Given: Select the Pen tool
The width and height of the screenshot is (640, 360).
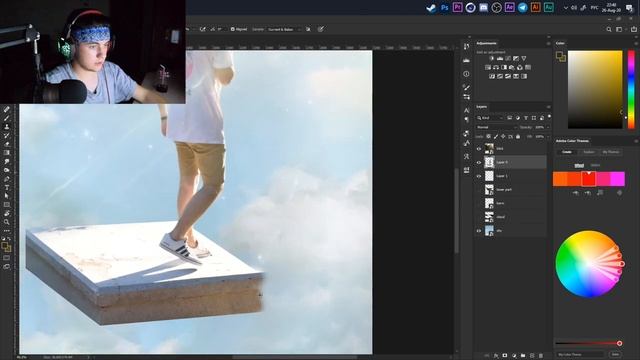Looking at the screenshot, I should tap(7, 179).
